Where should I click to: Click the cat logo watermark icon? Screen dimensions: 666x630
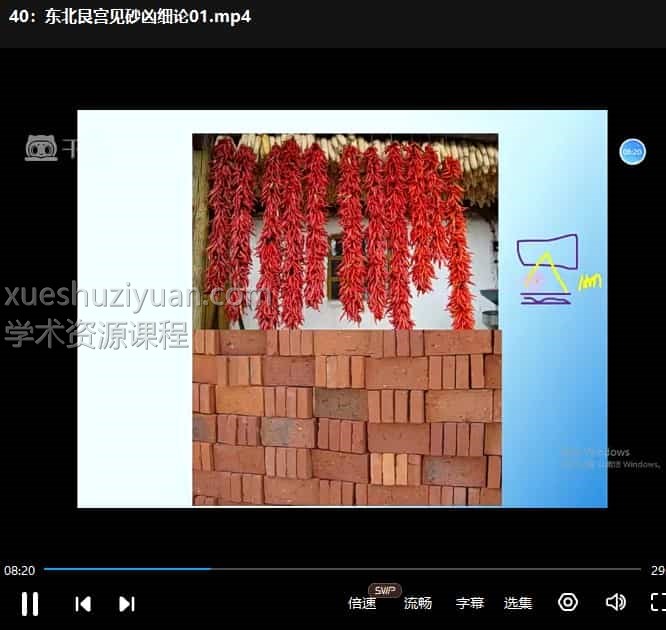(x=42, y=148)
